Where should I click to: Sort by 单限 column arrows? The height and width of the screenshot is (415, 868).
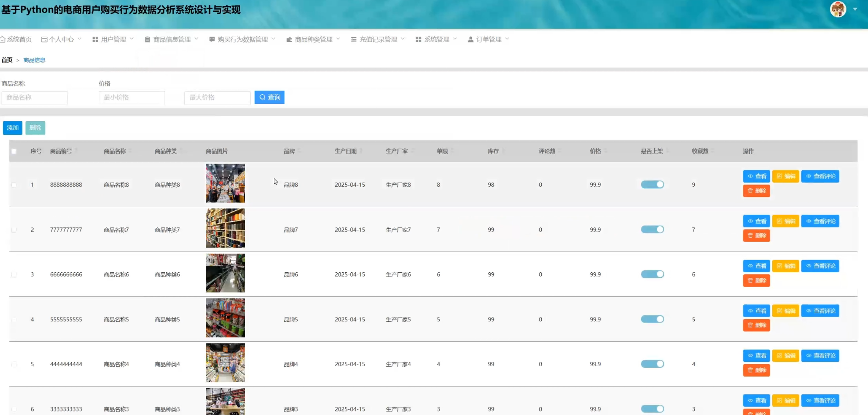[452, 151]
